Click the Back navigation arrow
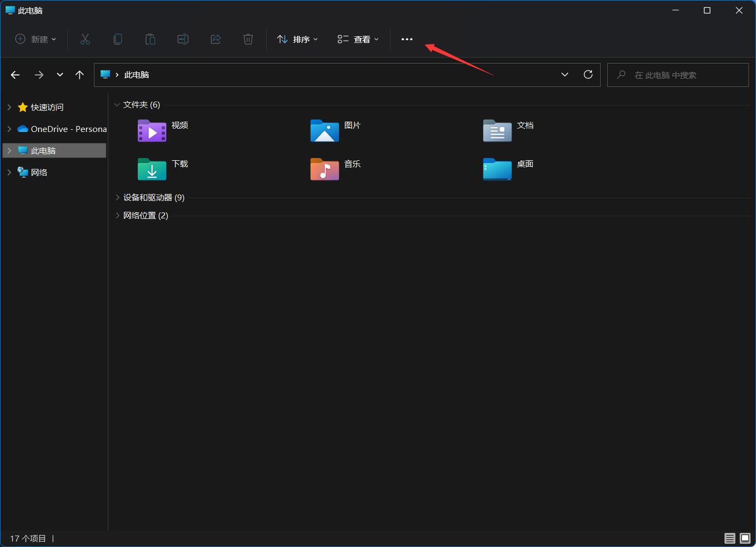This screenshot has width=756, height=547. (15, 75)
